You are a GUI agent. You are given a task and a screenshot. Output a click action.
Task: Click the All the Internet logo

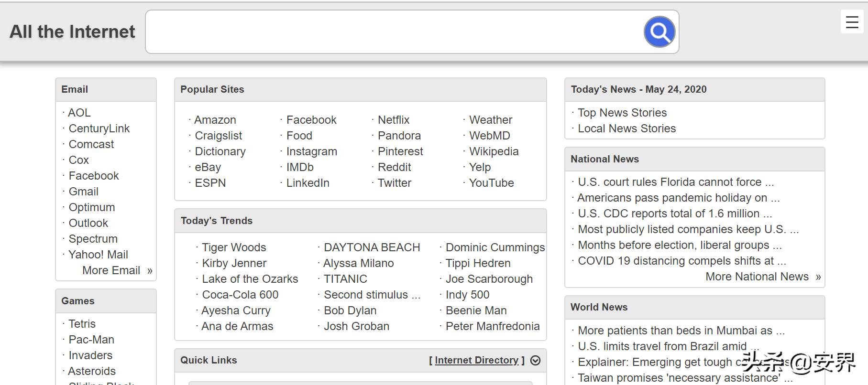[x=72, y=32]
